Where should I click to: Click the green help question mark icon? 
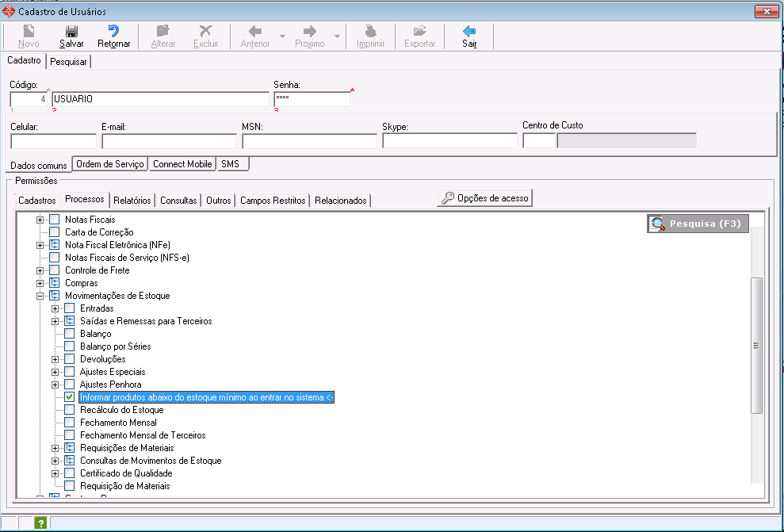(x=40, y=523)
